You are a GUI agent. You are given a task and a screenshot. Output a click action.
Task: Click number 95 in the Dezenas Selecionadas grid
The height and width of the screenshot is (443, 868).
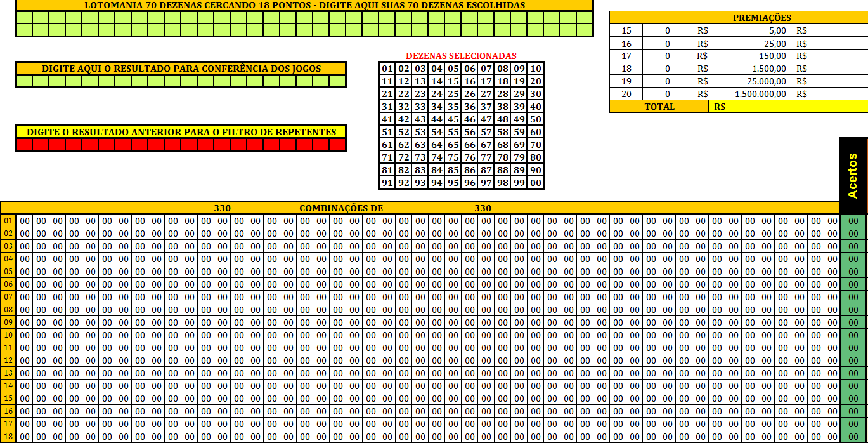(453, 183)
